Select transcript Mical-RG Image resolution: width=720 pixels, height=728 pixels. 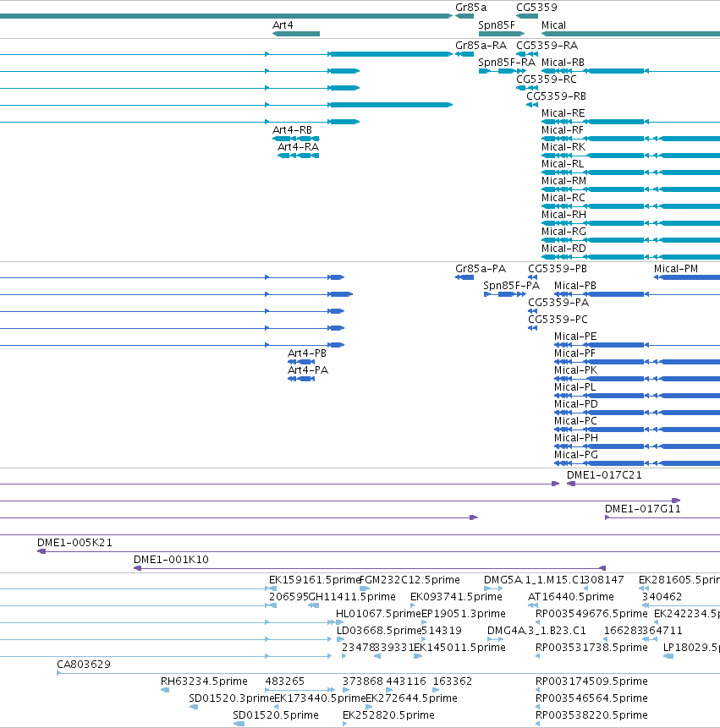tap(563, 232)
